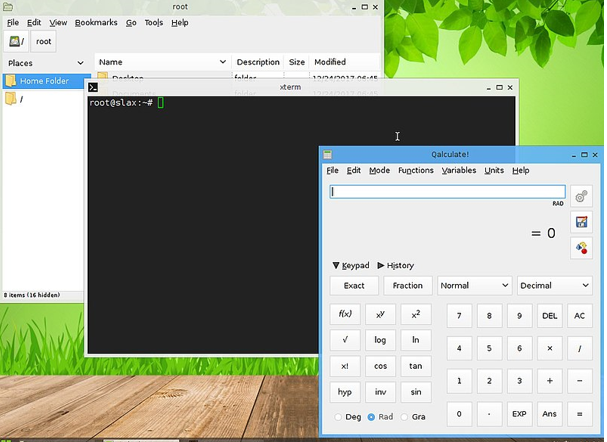Screen dimensions: 607x442
Task: Open Qalculate's Variables menu
Action: click(x=459, y=170)
